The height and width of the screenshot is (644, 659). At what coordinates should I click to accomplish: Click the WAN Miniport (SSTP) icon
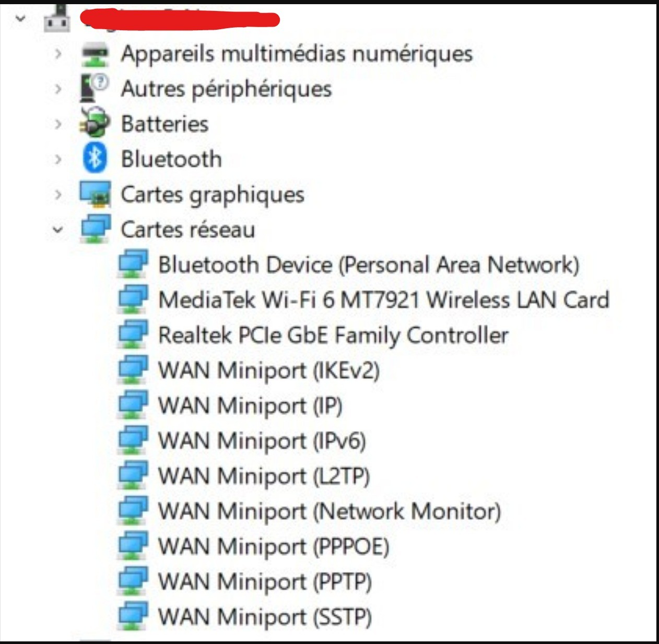(133, 616)
